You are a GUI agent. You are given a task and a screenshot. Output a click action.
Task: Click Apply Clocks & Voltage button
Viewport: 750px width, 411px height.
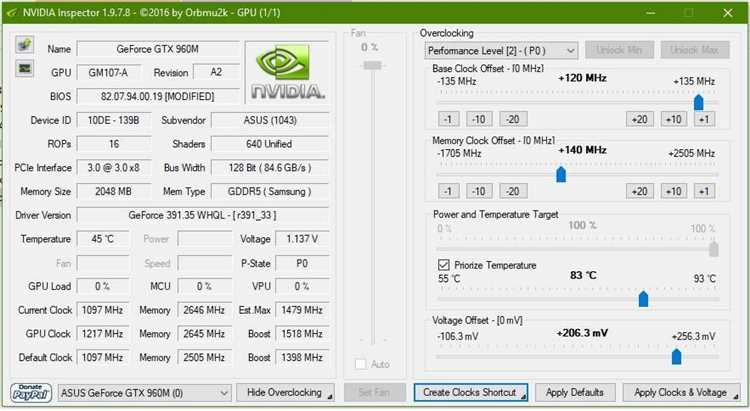(x=681, y=392)
